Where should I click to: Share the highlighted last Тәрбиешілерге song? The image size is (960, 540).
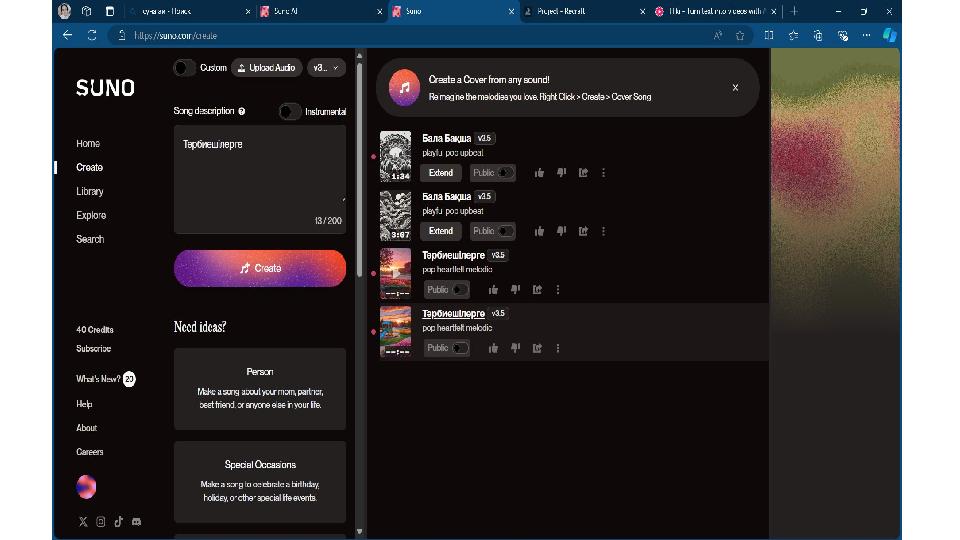(x=538, y=348)
